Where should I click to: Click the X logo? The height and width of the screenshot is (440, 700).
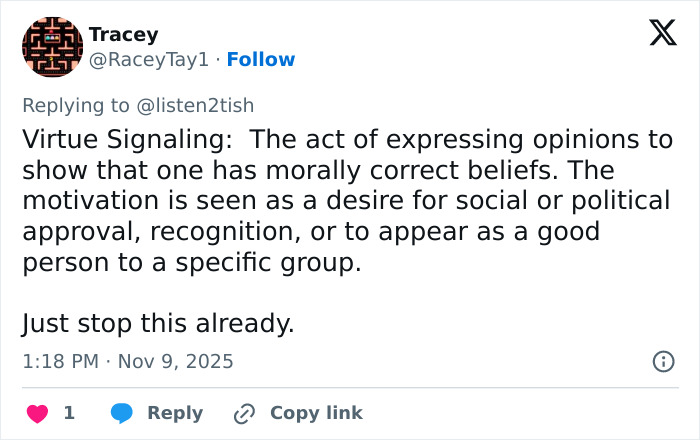click(x=662, y=34)
